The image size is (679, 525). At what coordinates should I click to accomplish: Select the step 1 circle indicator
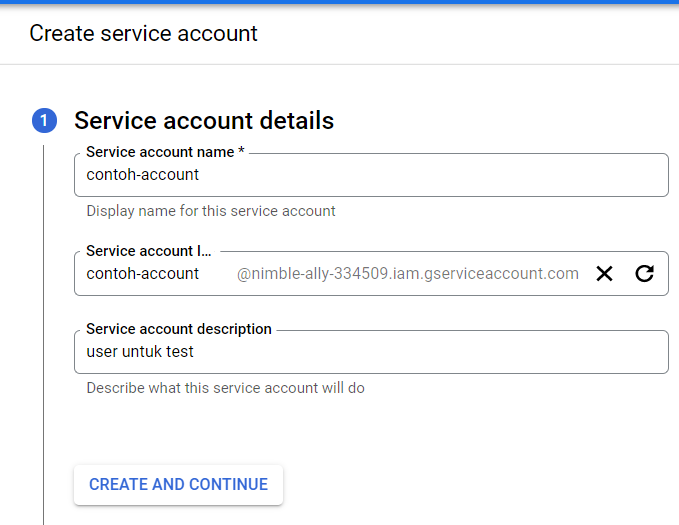click(44, 120)
